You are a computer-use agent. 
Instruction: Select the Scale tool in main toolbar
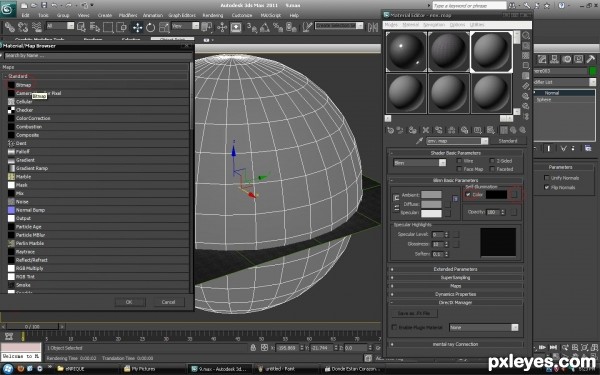tap(164, 27)
